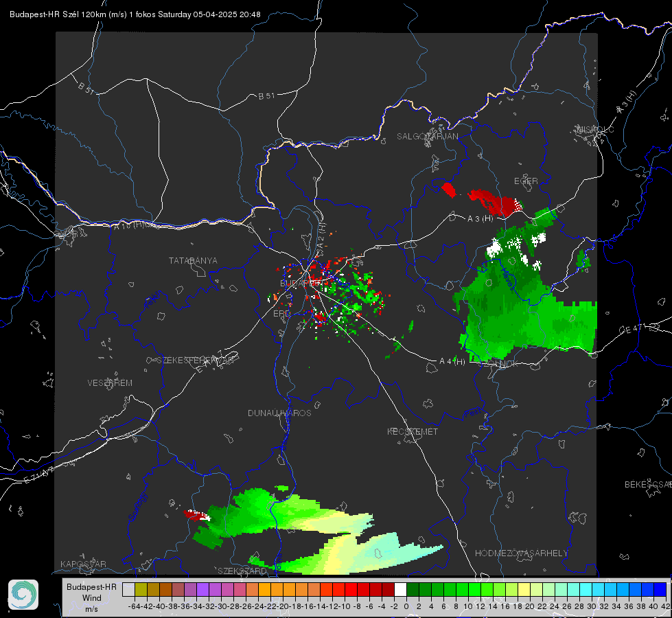Viewport: 672px width, 618px height.
Task: Click the -64 legend value
Action: coord(134,606)
